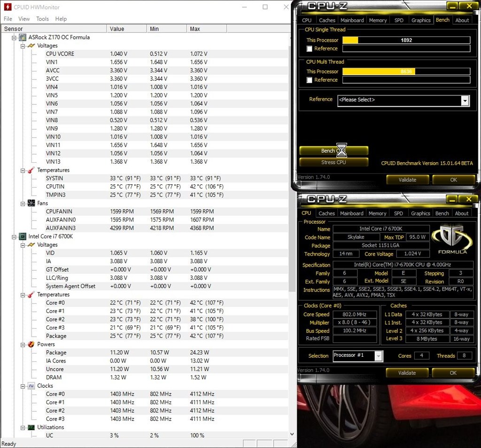Collapse the Fans tree node
The image size is (481, 448).
(x=23, y=204)
